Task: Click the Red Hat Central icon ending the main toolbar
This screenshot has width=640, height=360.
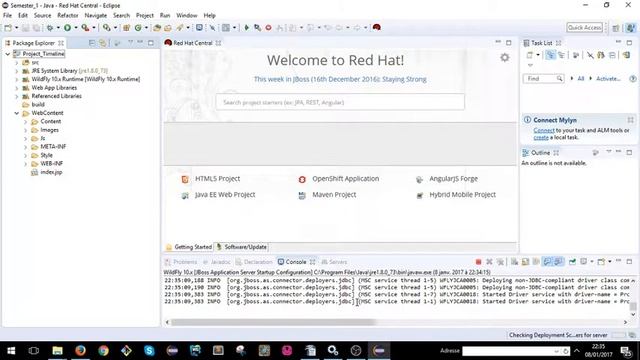Action: tap(377, 28)
